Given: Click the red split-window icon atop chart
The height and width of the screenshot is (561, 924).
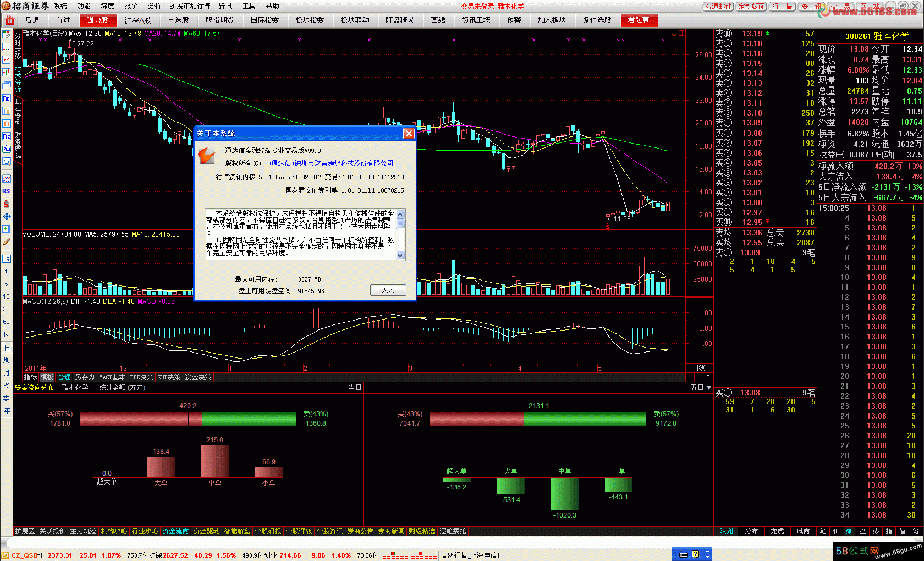Looking at the screenshot, I should (681, 34).
